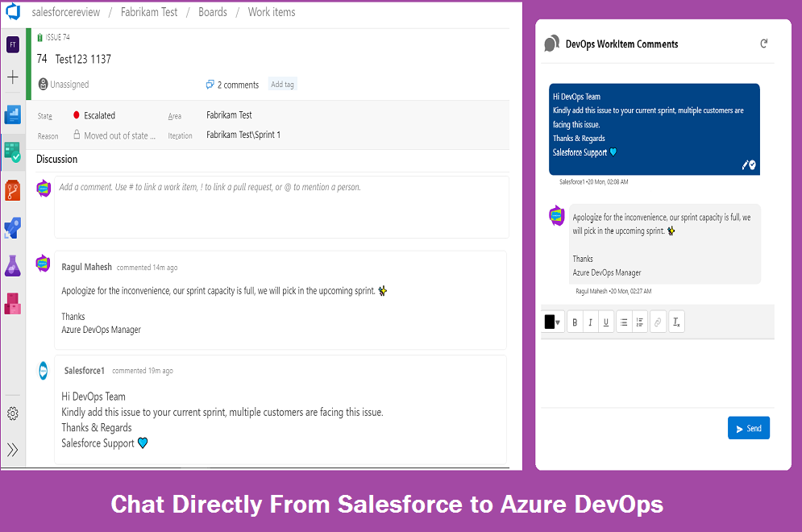Open Pipelines using the rocket icon
Image resolution: width=802 pixels, height=532 pixels.
click(x=12, y=227)
